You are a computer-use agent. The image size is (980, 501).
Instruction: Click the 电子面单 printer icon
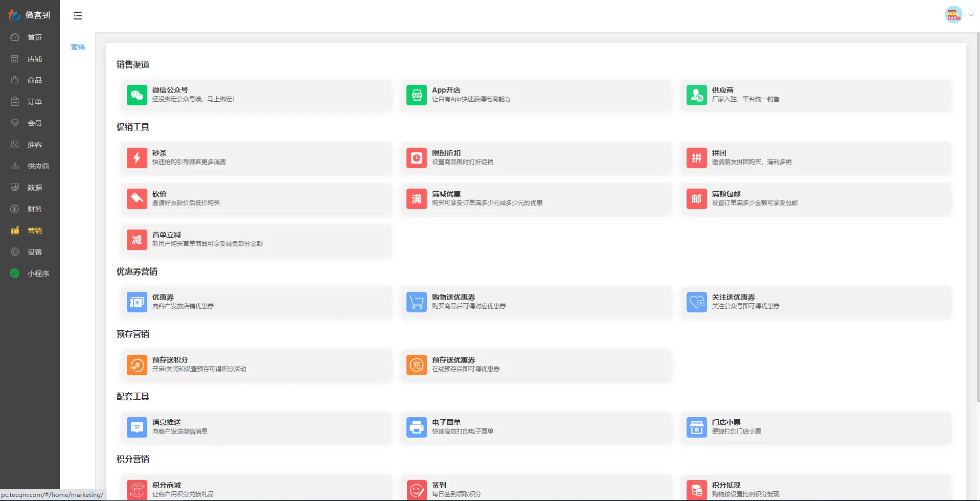pyautogui.click(x=417, y=427)
